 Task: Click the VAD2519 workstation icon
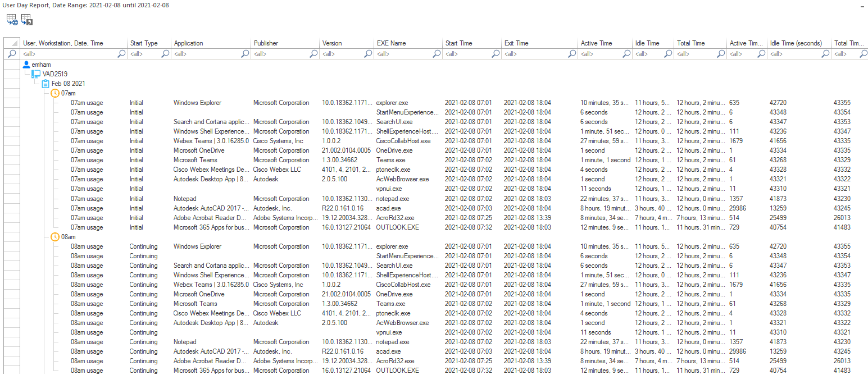pyautogui.click(x=36, y=74)
